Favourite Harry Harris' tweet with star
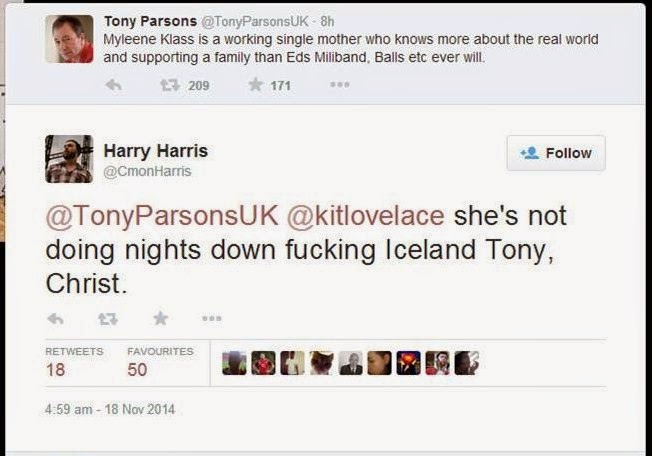Screen dimensions: 652x456 (161, 318)
